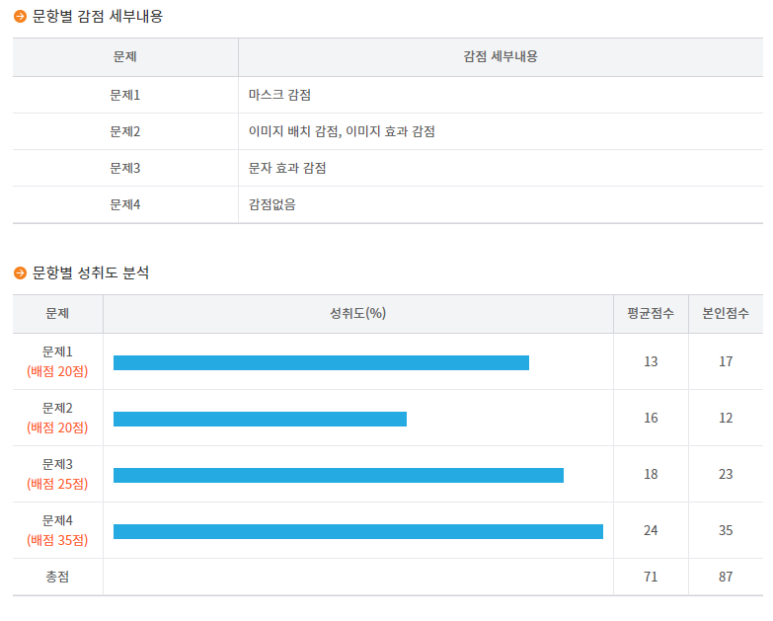Click the orange arrow icon beside 문항별 감점 세부내용

coord(20,16)
